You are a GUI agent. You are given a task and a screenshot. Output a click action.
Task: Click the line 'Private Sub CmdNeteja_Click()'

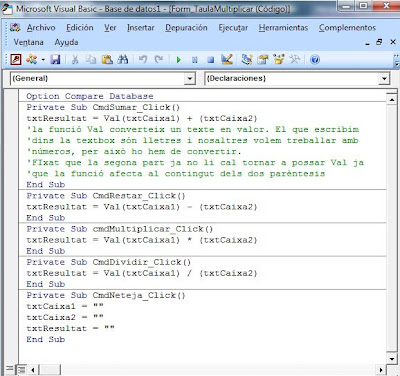tap(106, 295)
